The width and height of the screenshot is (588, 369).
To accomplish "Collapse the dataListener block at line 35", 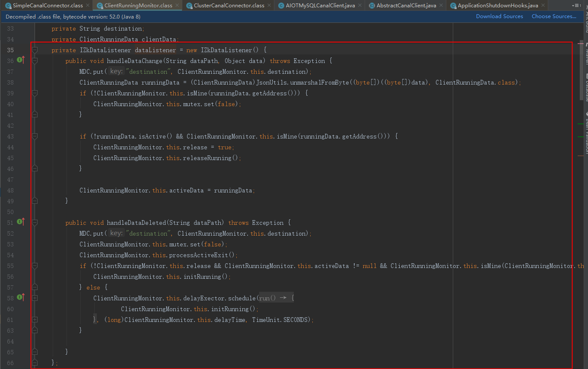I will 35,50.
